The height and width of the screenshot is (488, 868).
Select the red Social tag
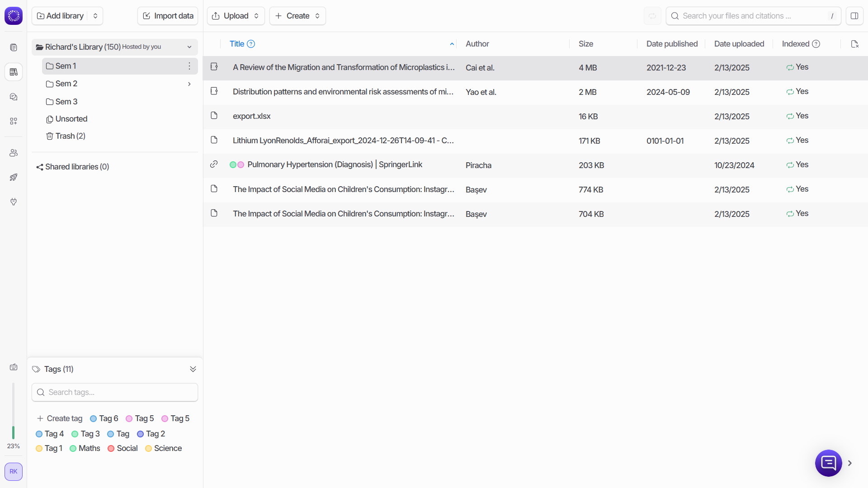123,448
